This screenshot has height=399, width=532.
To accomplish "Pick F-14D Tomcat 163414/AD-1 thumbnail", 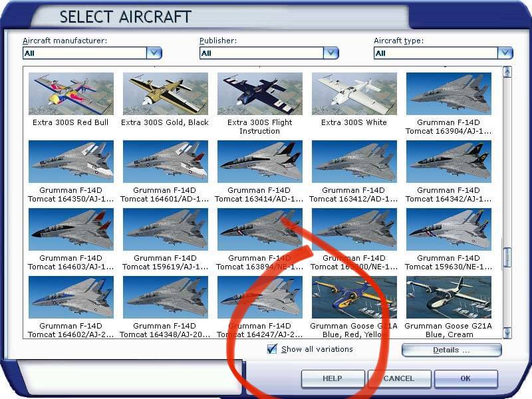I will (259, 162).
